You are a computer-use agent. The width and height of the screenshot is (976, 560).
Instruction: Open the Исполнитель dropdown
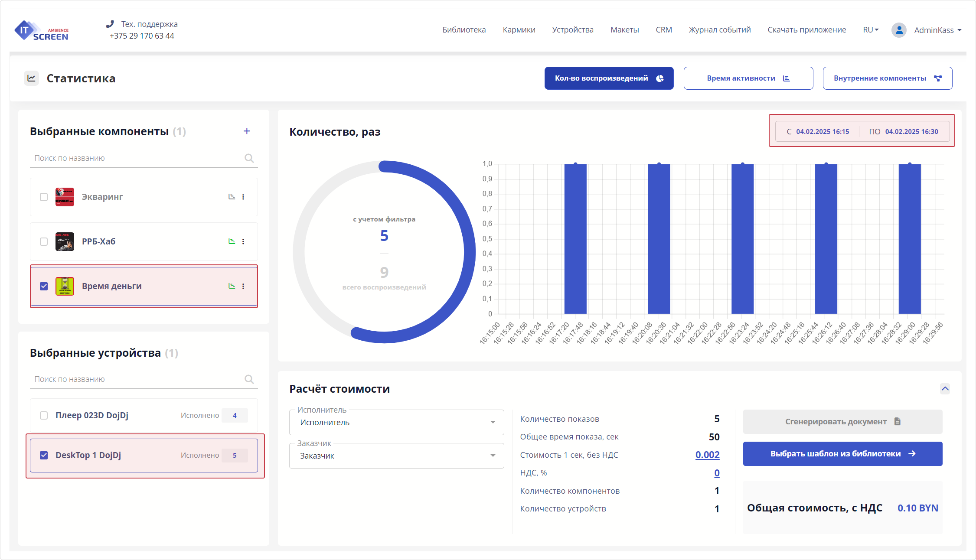click(x=396, y=422)
